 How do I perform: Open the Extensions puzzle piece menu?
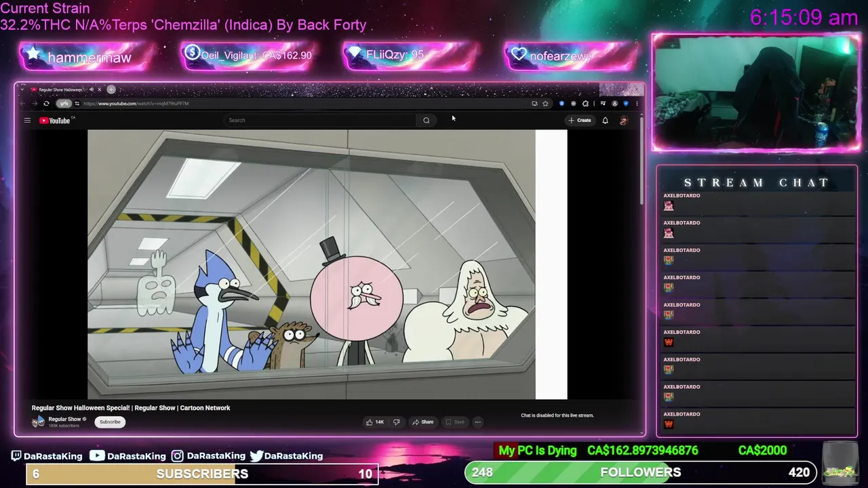coord(585,103)
